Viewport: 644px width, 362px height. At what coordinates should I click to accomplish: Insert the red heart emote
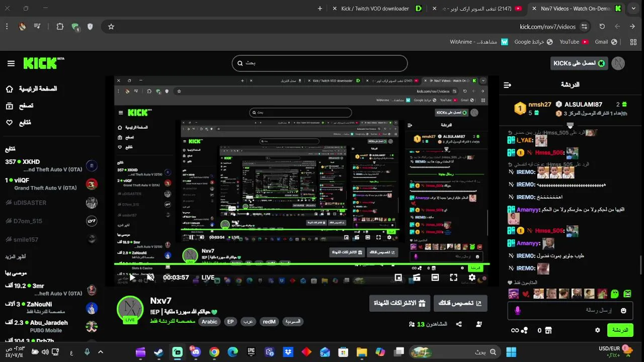pyautogui.click(x=526, y=294)
